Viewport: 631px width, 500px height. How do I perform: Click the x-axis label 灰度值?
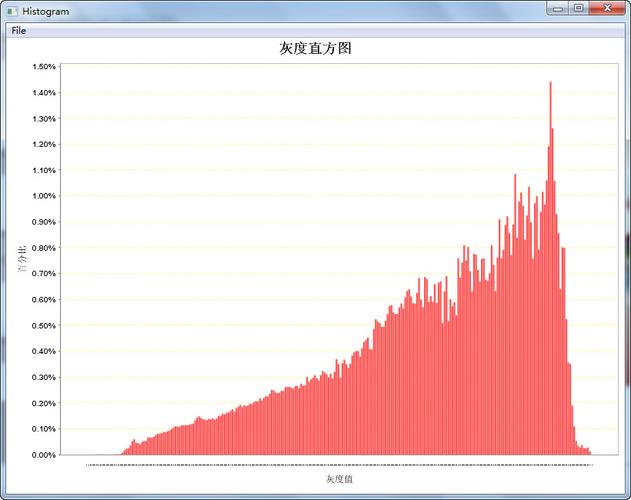click(x=339, y=479)
